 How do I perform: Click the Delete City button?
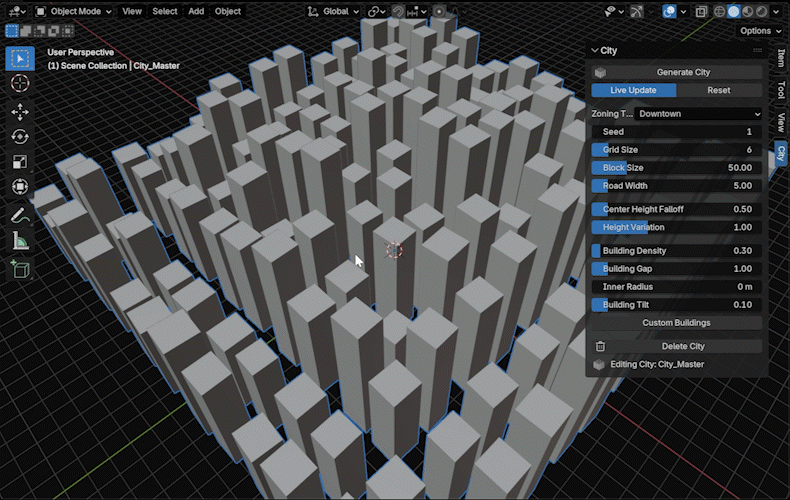pyautogui.click(x=677, y=346)
